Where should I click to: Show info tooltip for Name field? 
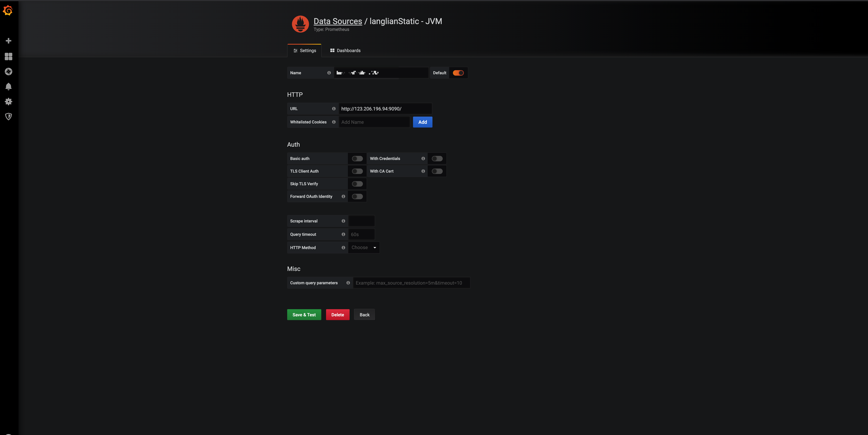click(x=329, y=73)
